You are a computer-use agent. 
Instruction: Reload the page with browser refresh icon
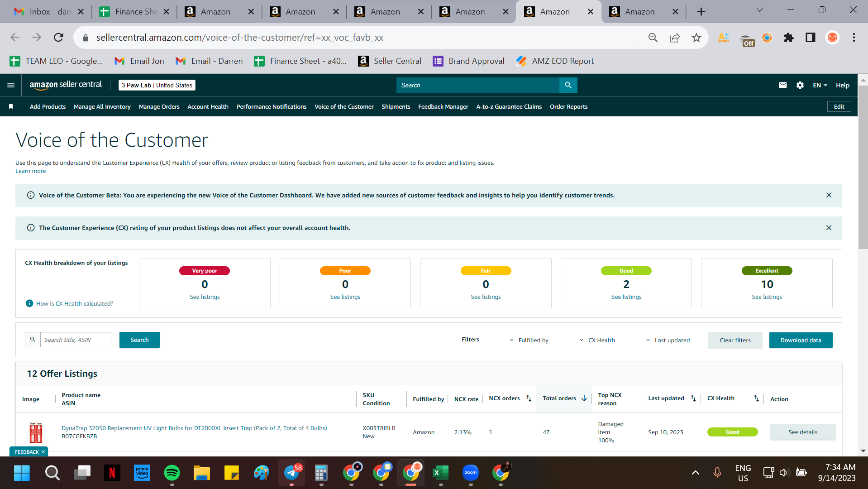coord(58,38)
